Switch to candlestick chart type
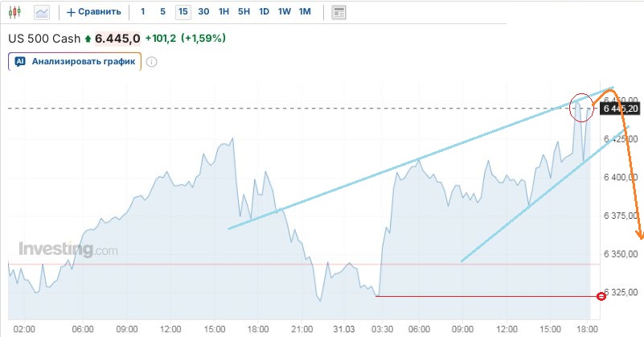Viewport: 644px width, 337px height. (x=16, y=12)
